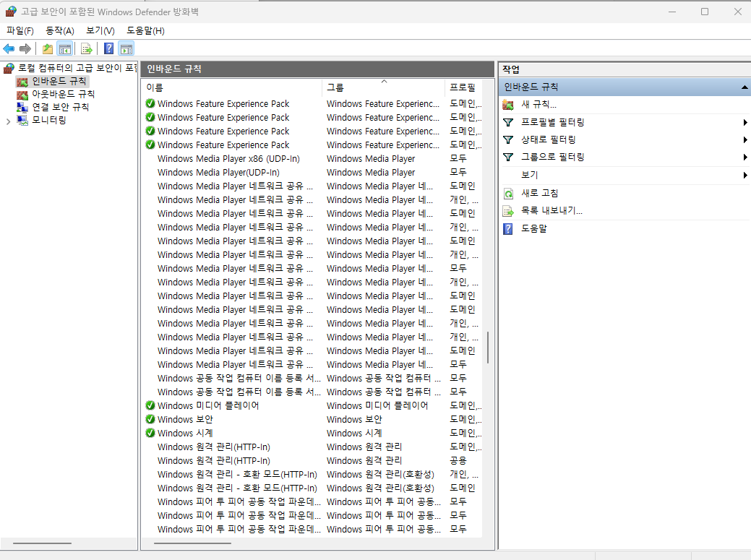Select rule Windows 원격 관리(HTTP-In) with 공용 profile

(x=214, y=461)
